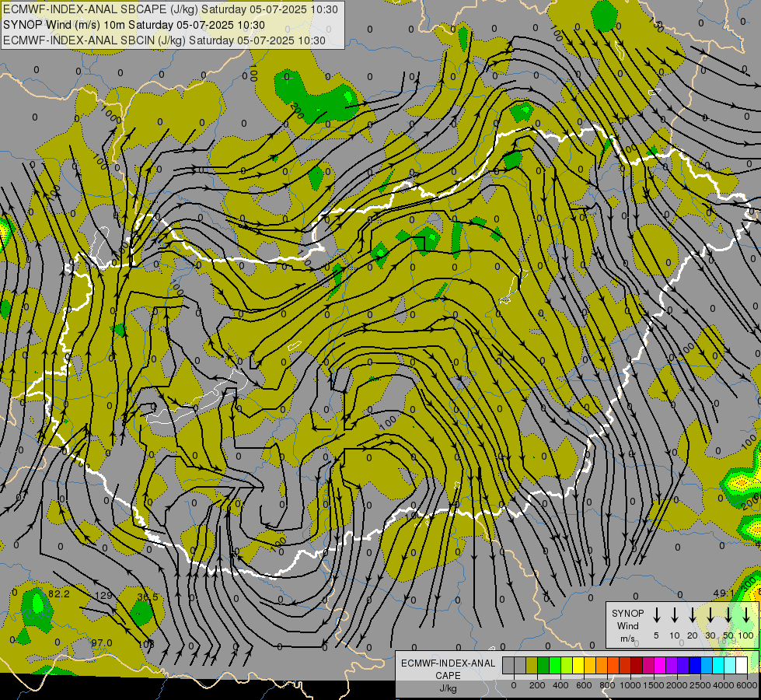The image size is (761, 700).
Task: Click the 1500 tick on CAPE scale
Action: click(x=654, y=685)
